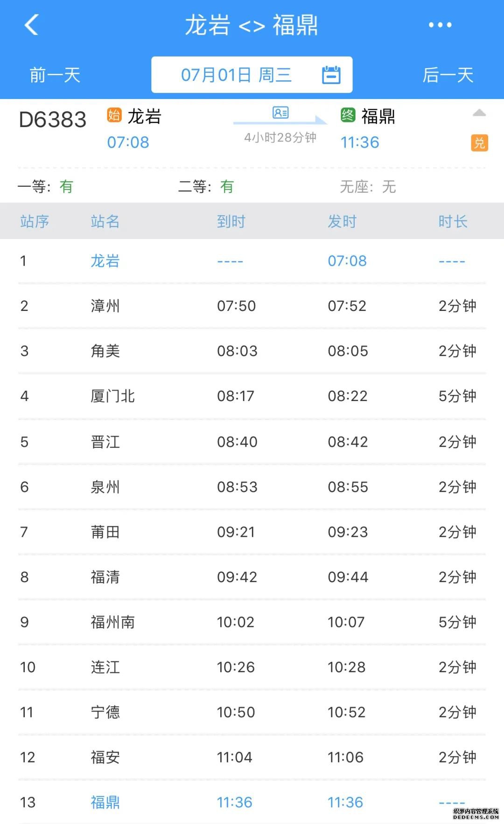The image size is (504, 824).
Task: Tap the 到时 column header
Action: 231,221
